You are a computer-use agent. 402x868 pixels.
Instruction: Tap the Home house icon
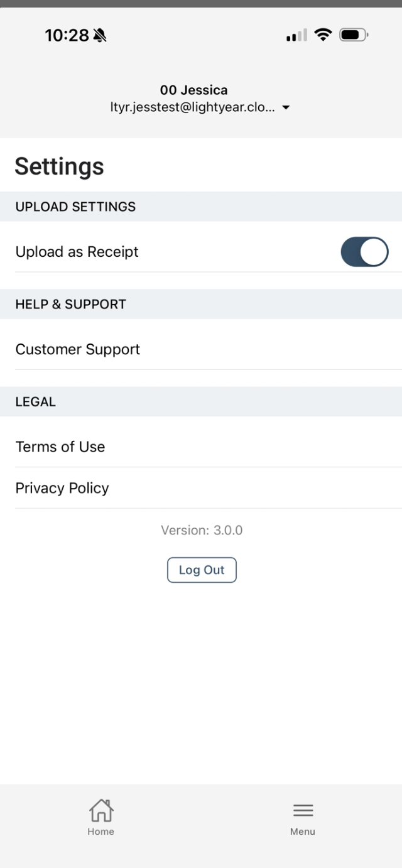pyautogui.click(x=100, y=810)
